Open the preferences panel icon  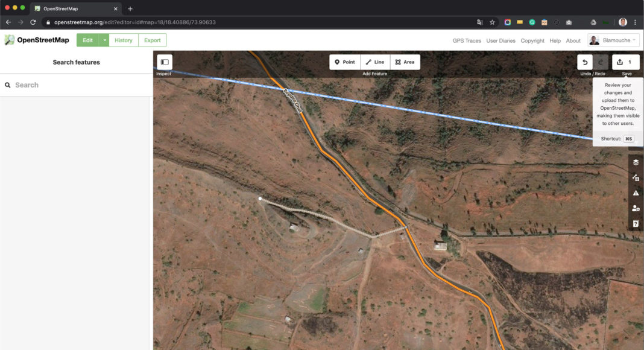point(636,208)
